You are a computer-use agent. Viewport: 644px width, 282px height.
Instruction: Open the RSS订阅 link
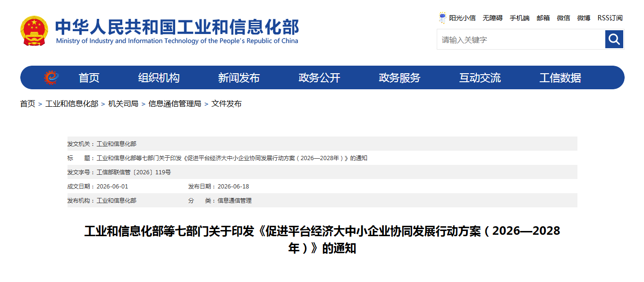(x=610, y=18)
